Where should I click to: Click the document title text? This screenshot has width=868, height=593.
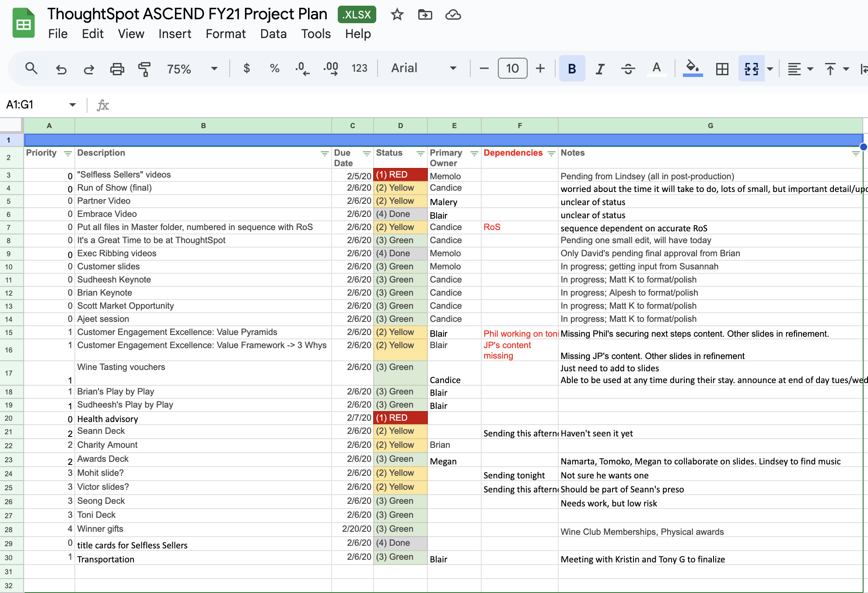tap(187, 14)
